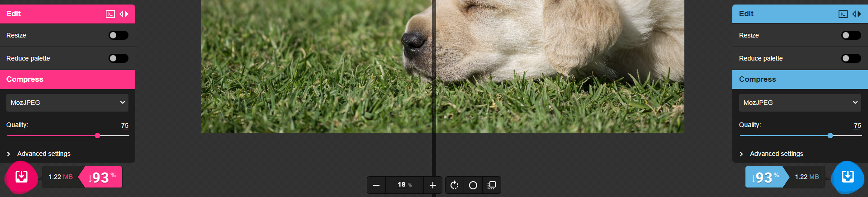Click the blue Edit header in the right panel

click(800, 14)
